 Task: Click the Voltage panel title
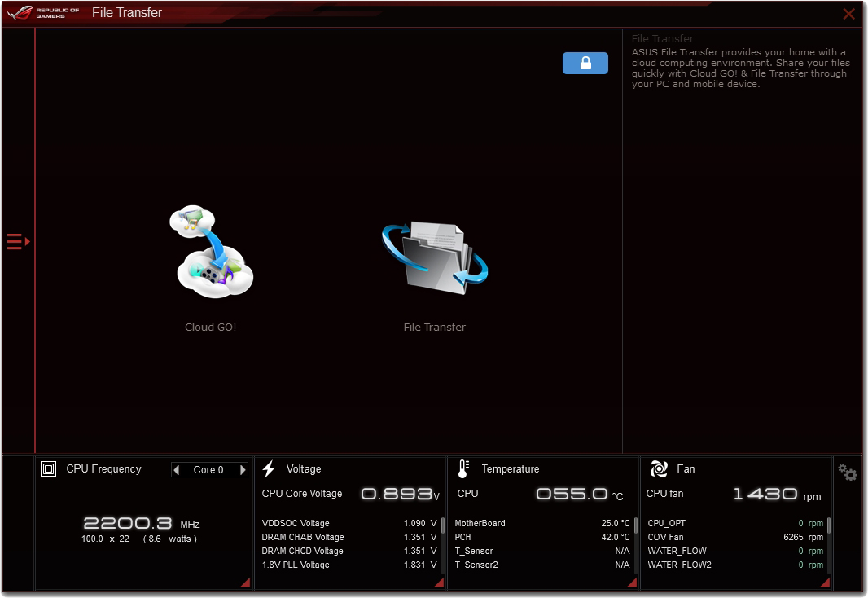[x=304, y=469]
